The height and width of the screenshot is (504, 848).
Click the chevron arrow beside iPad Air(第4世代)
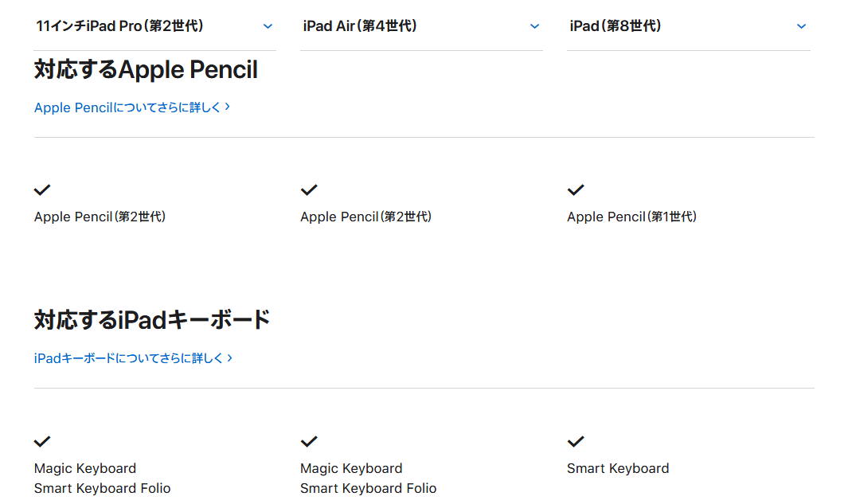(x=534, y=26)
